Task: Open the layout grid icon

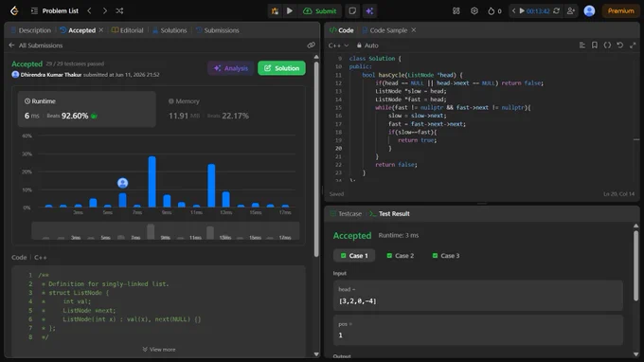Action: point(456,11)
